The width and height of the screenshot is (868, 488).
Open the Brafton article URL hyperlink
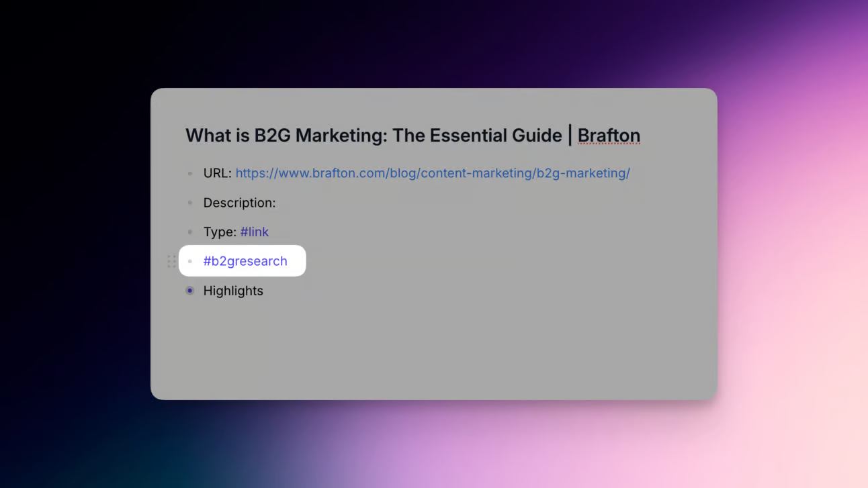pyautogui.click(x=432, y=173)
